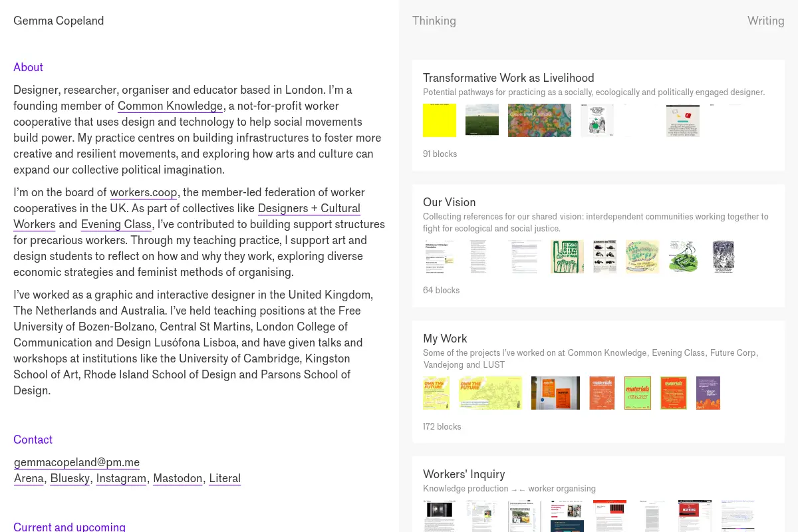This screenshot has height=532, width=798.
Task: Open the Bluesky profile link
Action: tap(70, 478)
